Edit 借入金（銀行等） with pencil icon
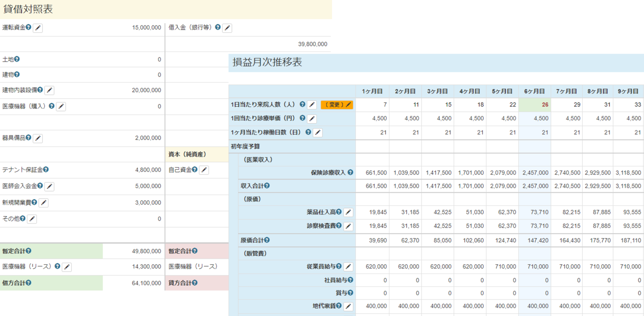The height and width of the screenshot is (316, 644). tap(227, 28)
